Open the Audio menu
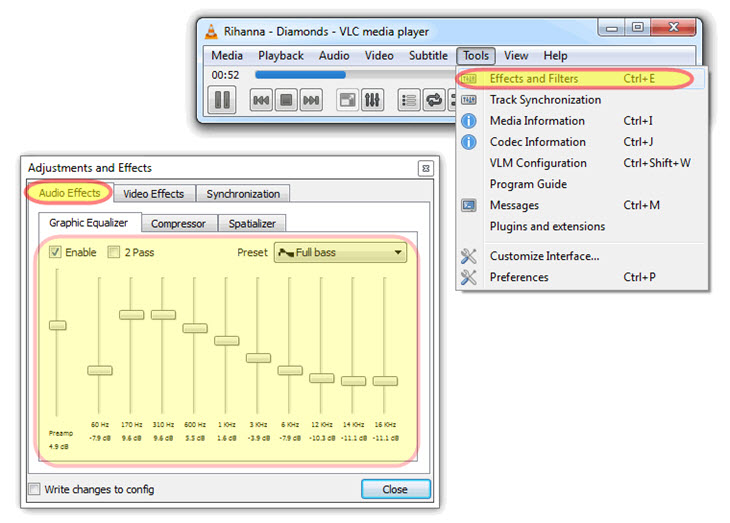Image resolution: width=730 pixels, height=523 pixels. click(x=334, y=55)
